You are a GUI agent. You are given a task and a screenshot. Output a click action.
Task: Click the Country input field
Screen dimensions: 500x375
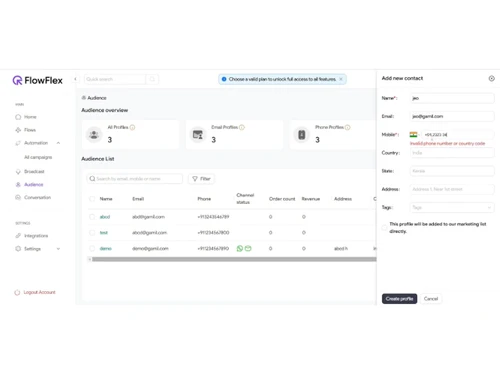click(452, 153)
